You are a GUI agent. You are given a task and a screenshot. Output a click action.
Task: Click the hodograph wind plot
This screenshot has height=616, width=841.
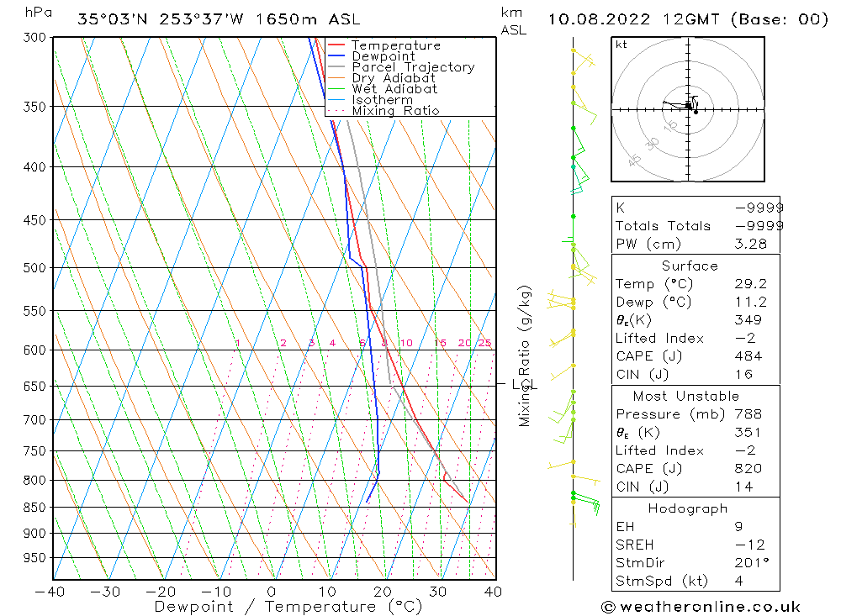pos(688,109)
